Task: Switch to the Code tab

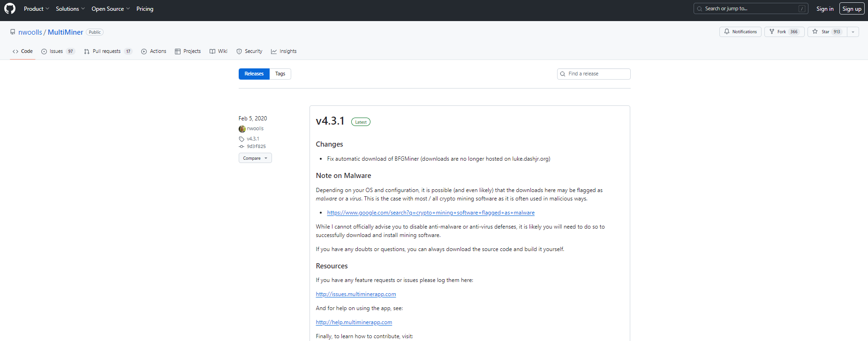Action: (x=23, y=52)
